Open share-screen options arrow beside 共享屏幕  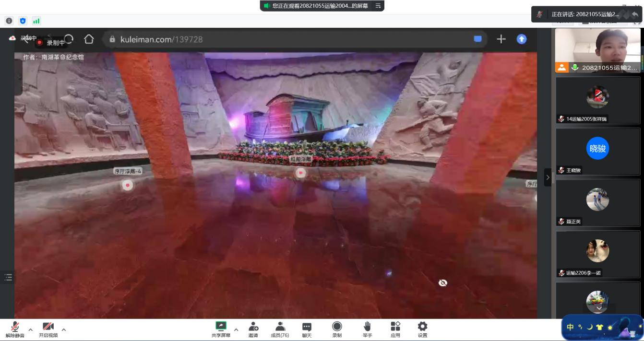pos(236,329)
